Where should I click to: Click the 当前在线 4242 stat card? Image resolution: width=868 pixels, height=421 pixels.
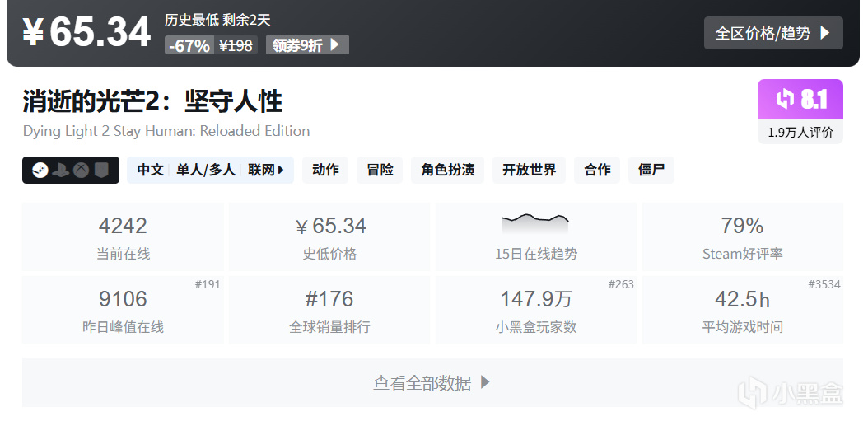(123, 236)
